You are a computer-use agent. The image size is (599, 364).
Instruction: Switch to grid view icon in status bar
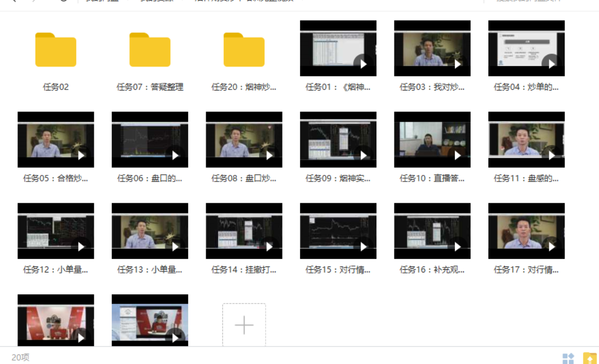(568, 358)
